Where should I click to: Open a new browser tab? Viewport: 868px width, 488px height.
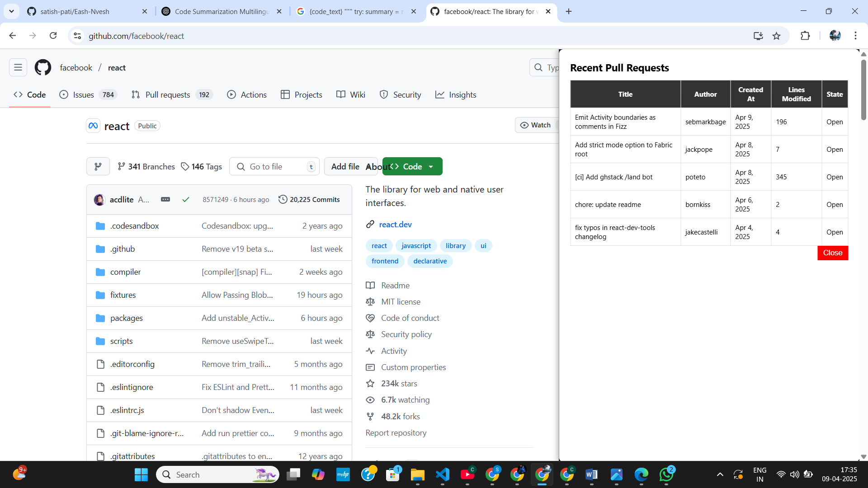[x=569, y=11]
